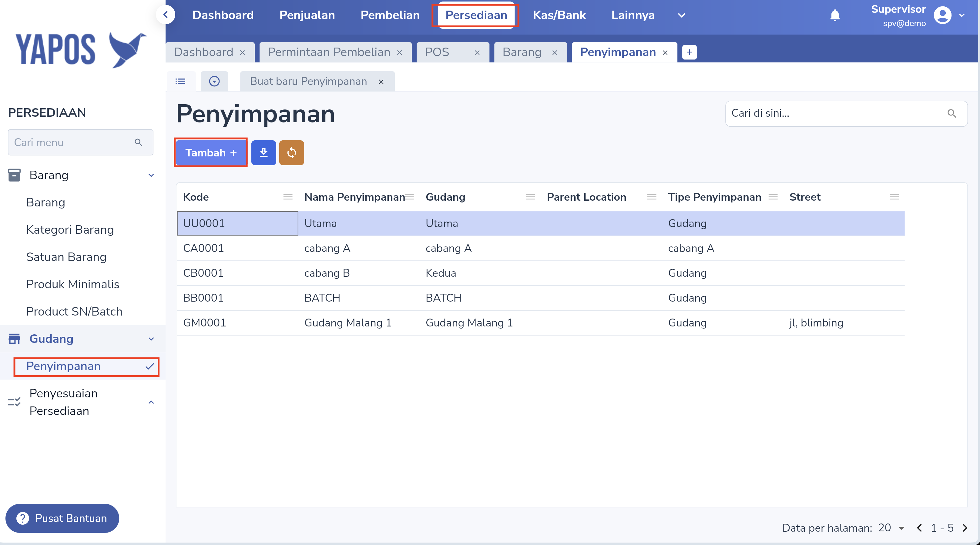
Task: Open the Kode column menu icon
Action: 288,197
